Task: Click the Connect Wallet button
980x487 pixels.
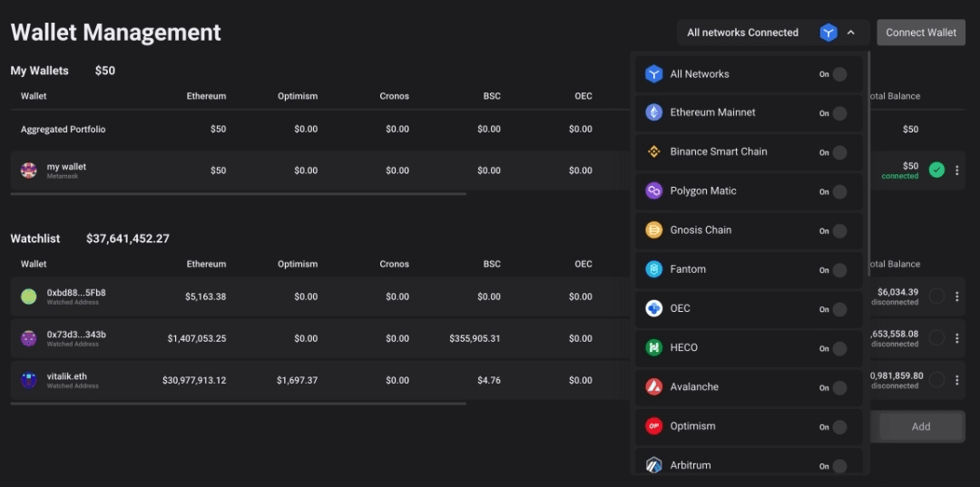Action: 920,33
